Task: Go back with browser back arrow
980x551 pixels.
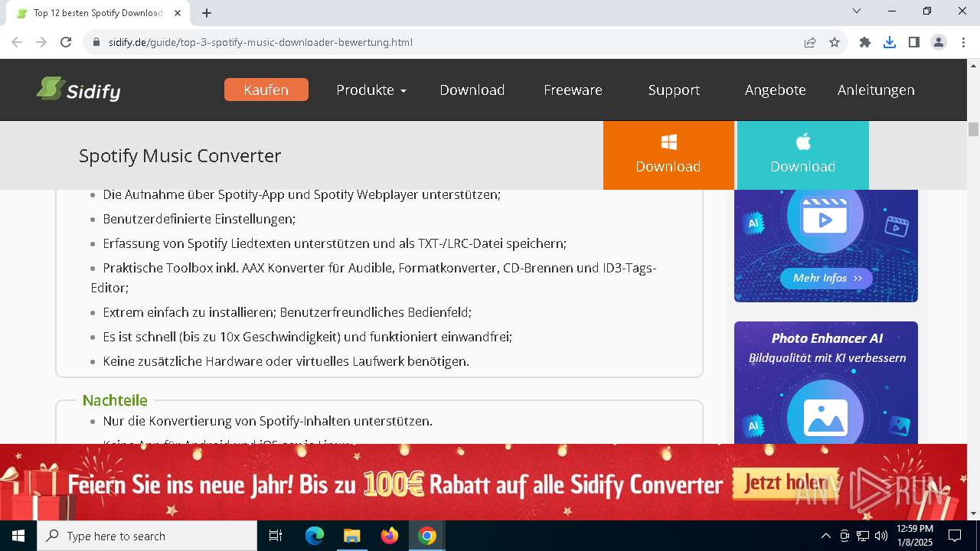Action: pos(16,42)
